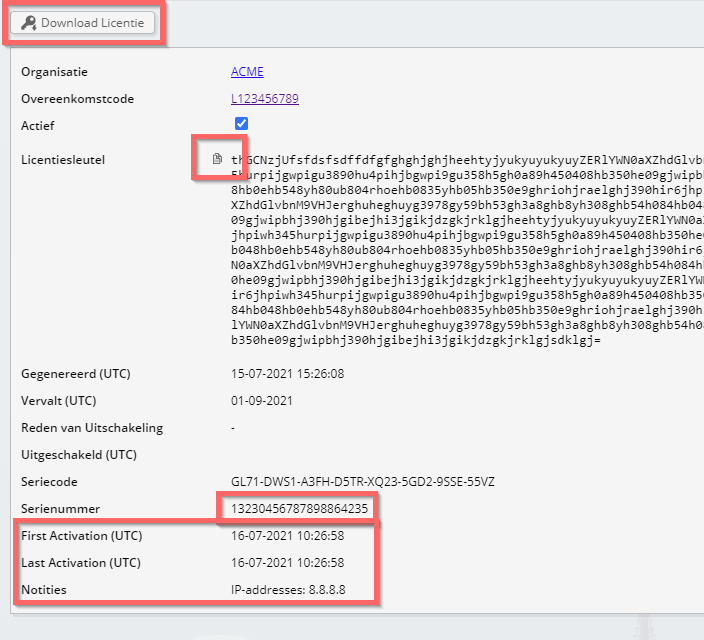The image size is (704, 640).
Task: Open the ACME organisation link
Action: tap(247, 72)
